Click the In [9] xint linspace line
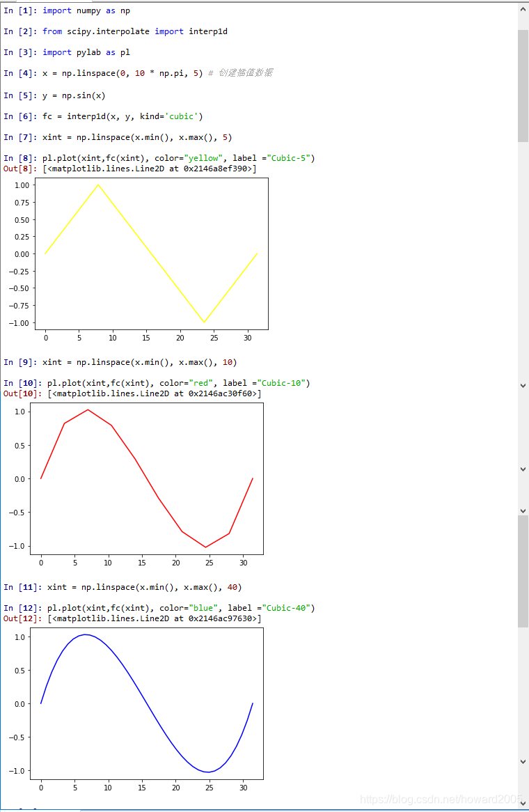This screenshot has width=529, height=812. (x=140, y=363)
